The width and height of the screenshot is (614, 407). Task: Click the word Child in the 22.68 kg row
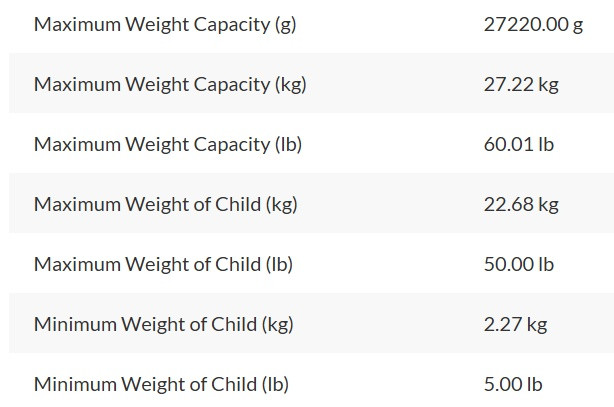tap(238, 204)
